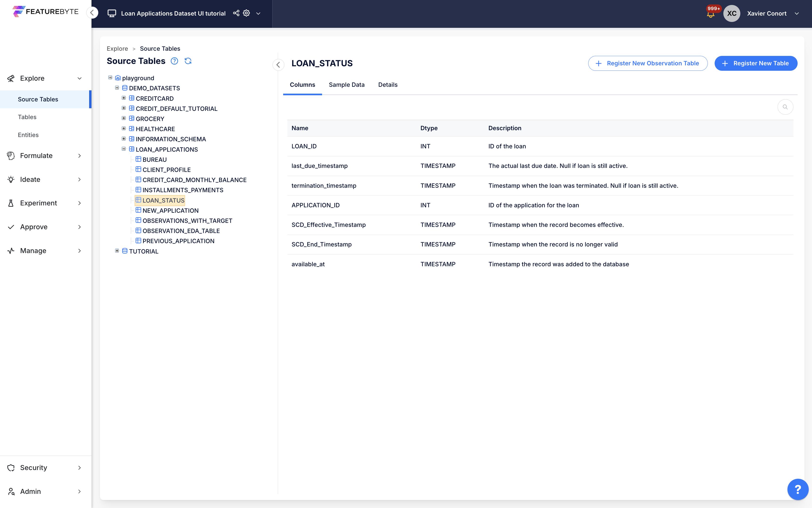
Task: Expand the Ideate menu section
Action: 80,179
